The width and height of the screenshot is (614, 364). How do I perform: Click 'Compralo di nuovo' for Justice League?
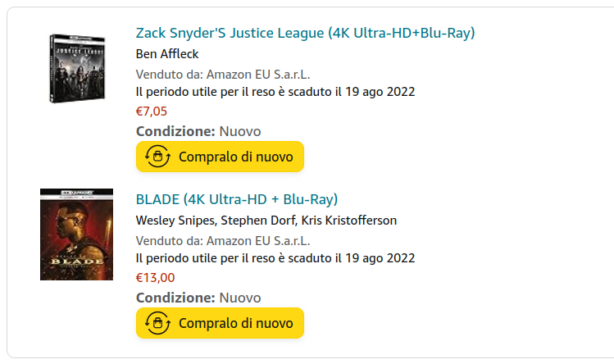tap(220, 157)
